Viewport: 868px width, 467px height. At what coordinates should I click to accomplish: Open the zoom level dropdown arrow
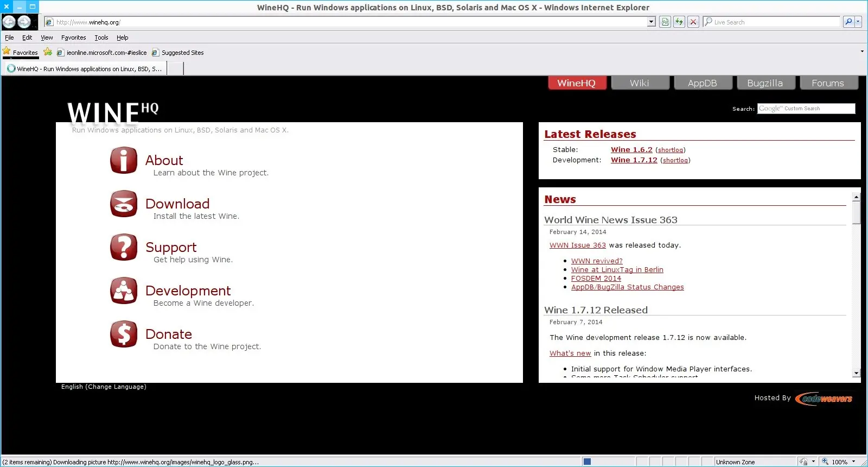854,462
